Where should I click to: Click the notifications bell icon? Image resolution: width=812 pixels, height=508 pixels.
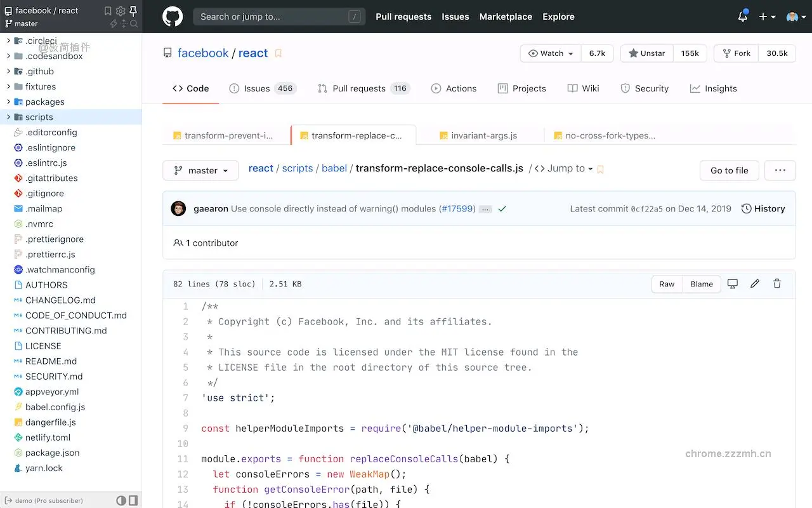click(742, 17)
